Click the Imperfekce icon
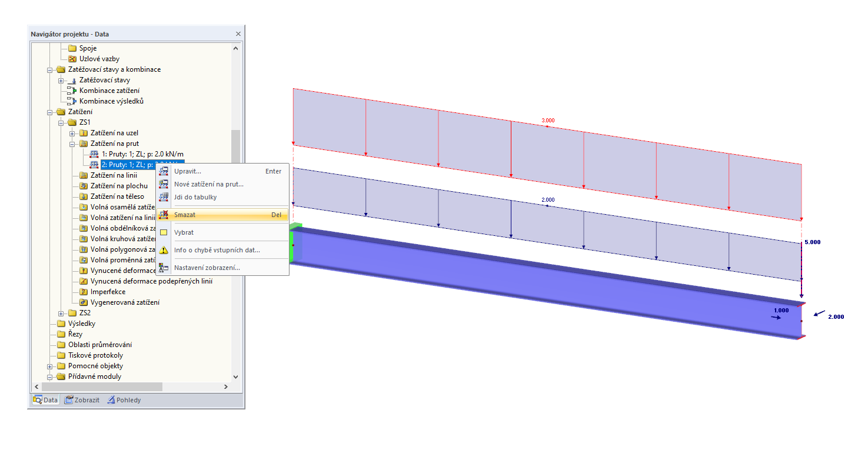The image size is (868, 460). [84, 292]
